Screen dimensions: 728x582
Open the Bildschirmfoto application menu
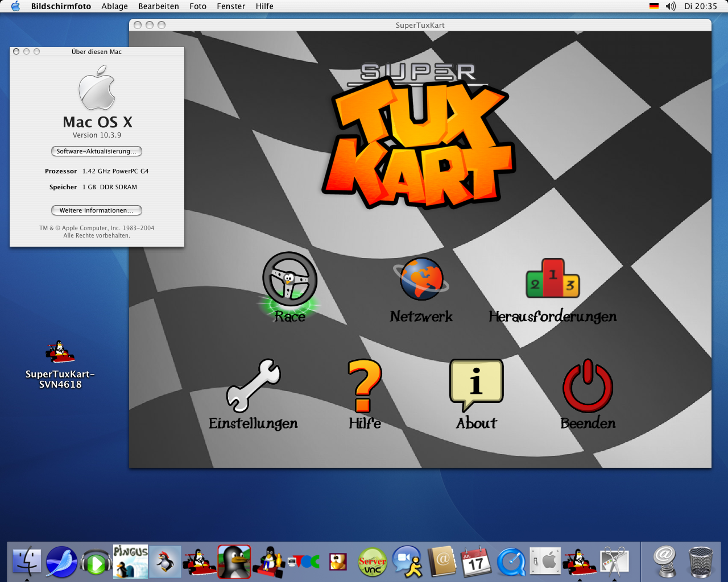(x=61, y=6)
